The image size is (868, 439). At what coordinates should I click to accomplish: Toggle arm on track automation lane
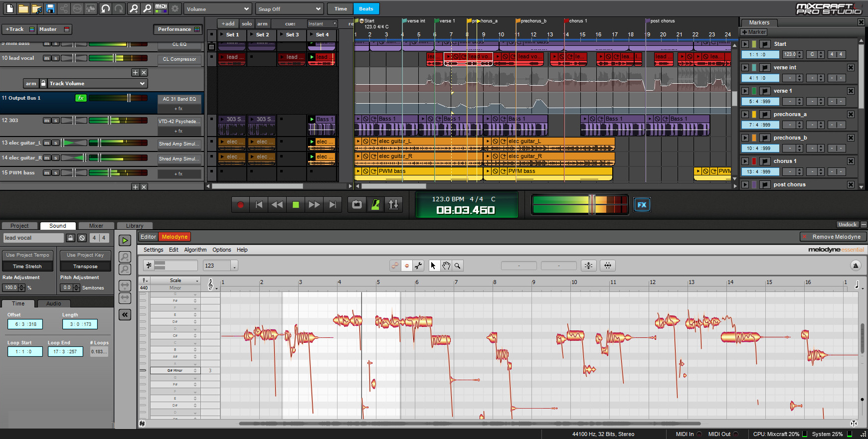coord(31,83)
